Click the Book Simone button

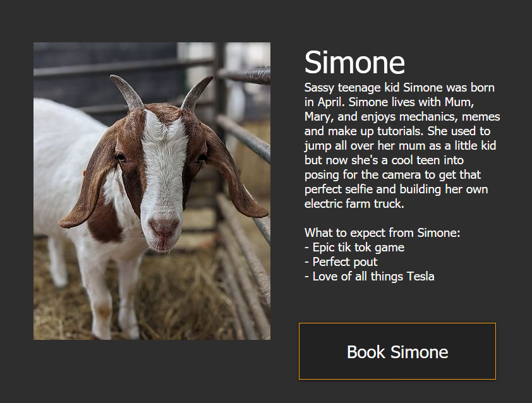click(x=397, y=351)
